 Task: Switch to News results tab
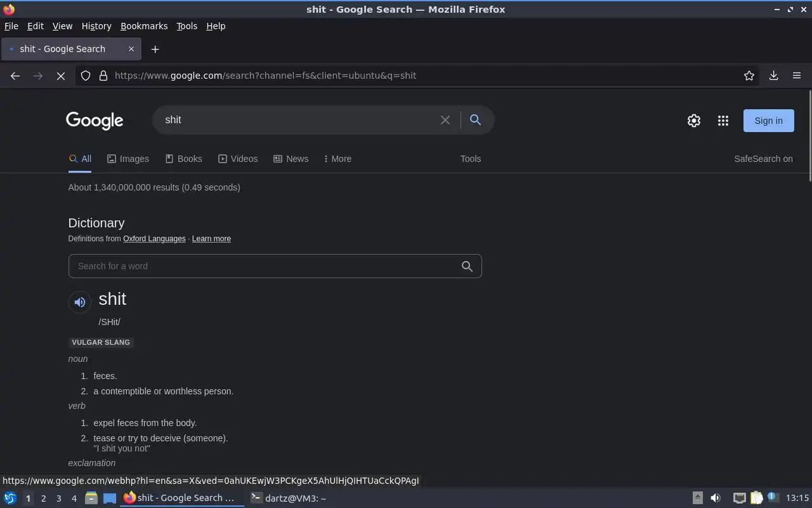point(291,159)
